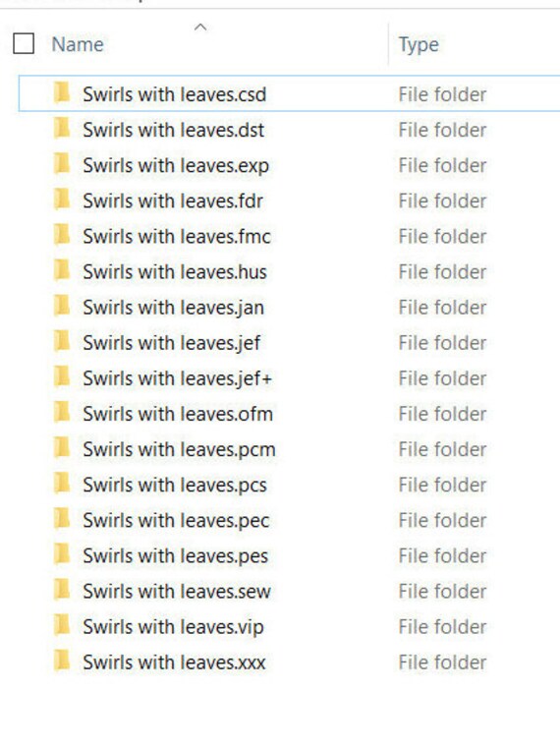Click the folder icon for Swirls with leaves.jan
This screenshot has height=748, width=560.
(x=62, y=306)
